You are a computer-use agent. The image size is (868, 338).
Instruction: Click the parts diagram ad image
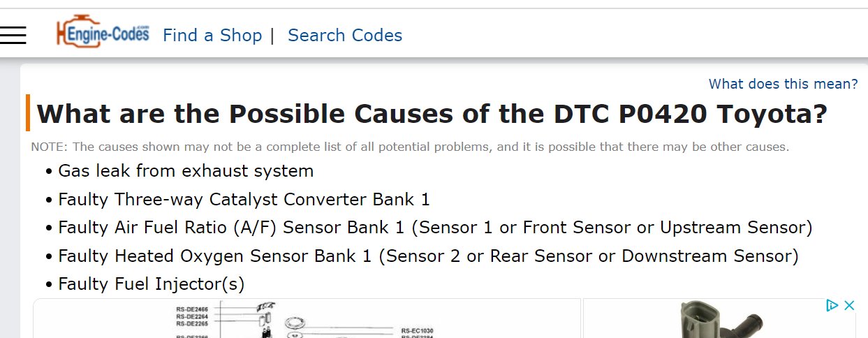(307, 318)
